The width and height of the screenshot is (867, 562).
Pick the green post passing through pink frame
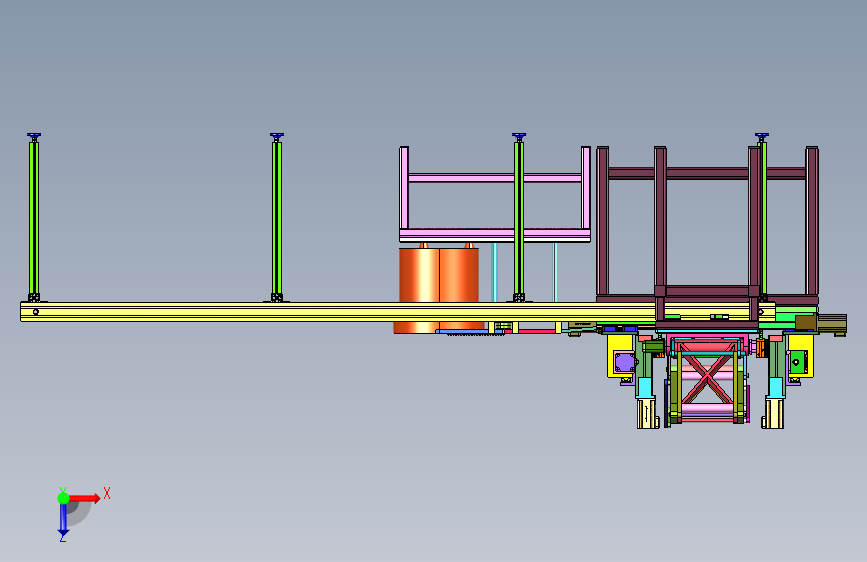click(x=519, y=218)
